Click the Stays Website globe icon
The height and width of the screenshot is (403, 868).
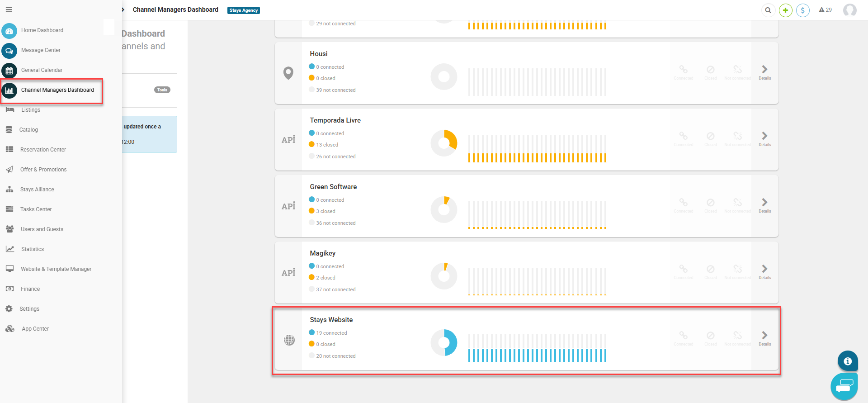[289, 340]
